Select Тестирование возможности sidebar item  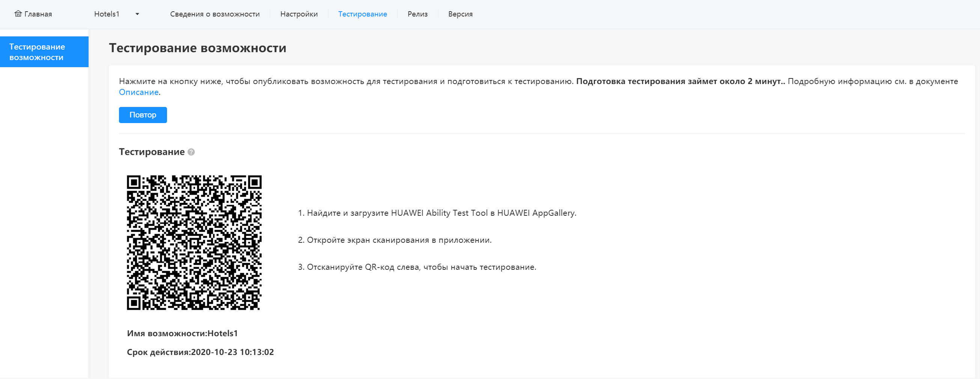[44, 52]
